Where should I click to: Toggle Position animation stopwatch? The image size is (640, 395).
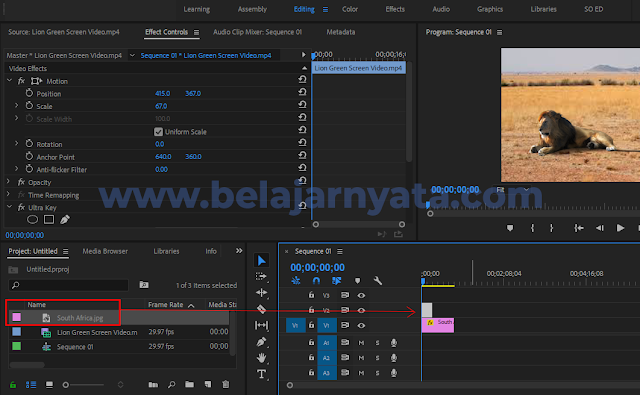click(29, 93)
